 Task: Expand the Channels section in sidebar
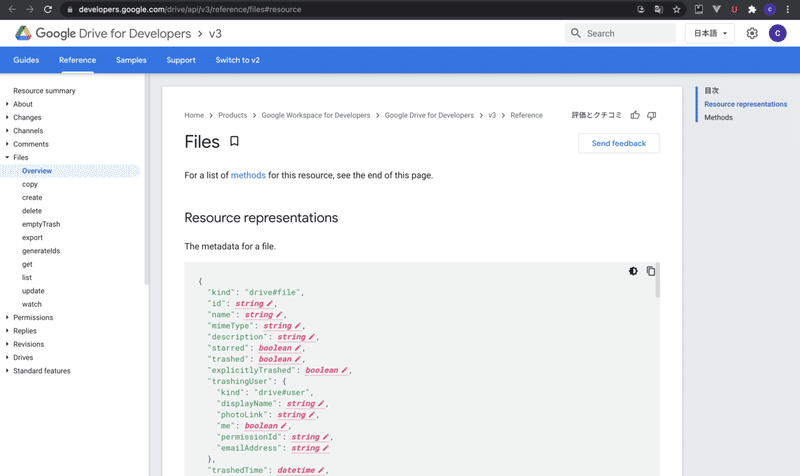(7, 131)
